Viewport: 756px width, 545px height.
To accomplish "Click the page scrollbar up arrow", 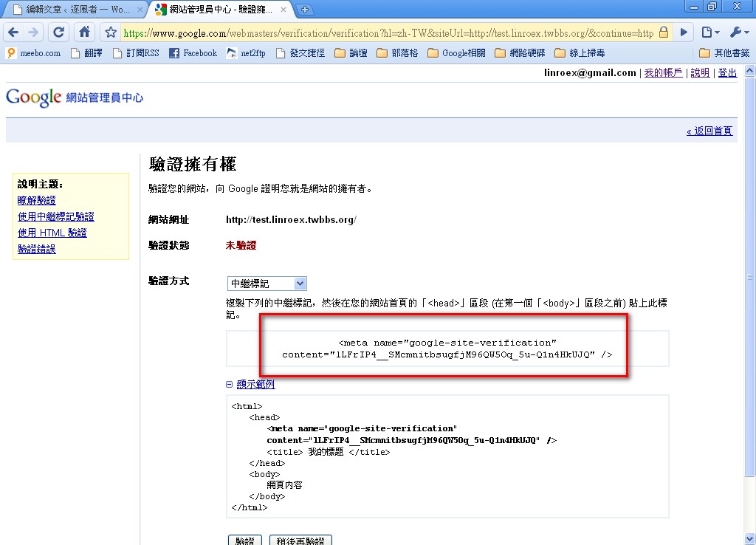I will 750,71.
